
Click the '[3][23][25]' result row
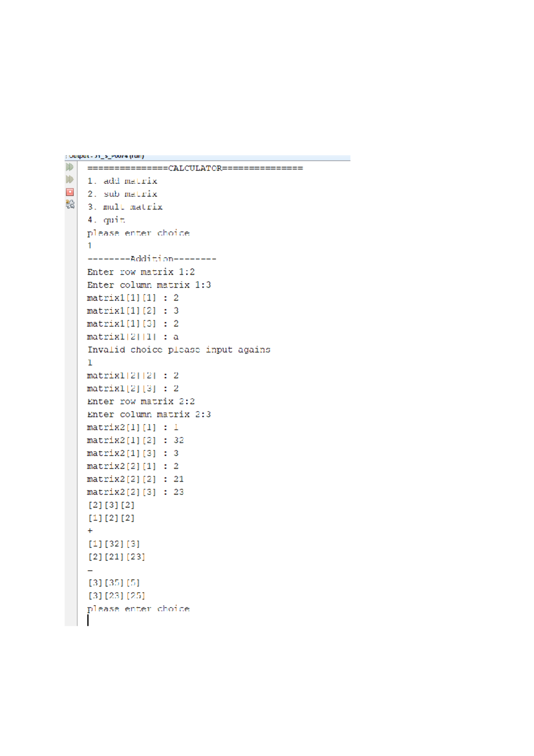click(117, 596)
